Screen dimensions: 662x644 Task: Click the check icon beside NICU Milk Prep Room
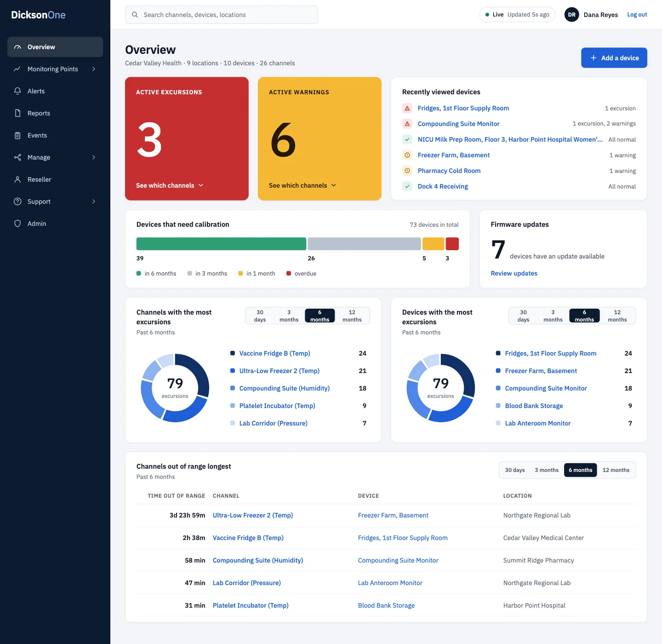(407, 139)
